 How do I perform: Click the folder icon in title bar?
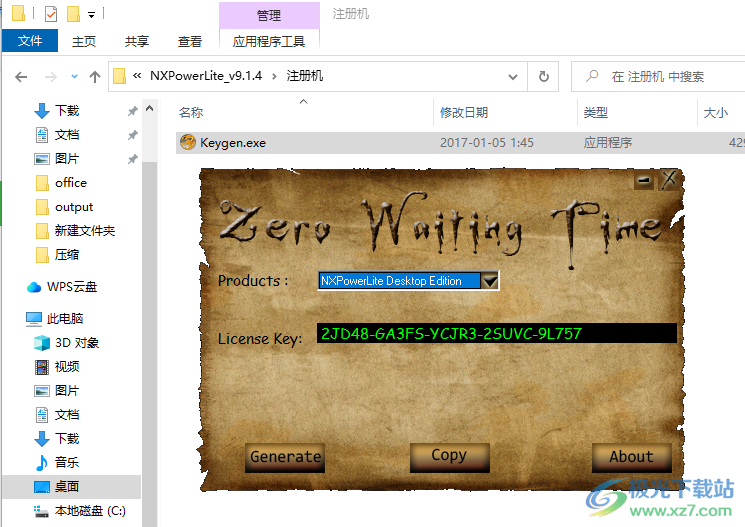coord(18,14)
